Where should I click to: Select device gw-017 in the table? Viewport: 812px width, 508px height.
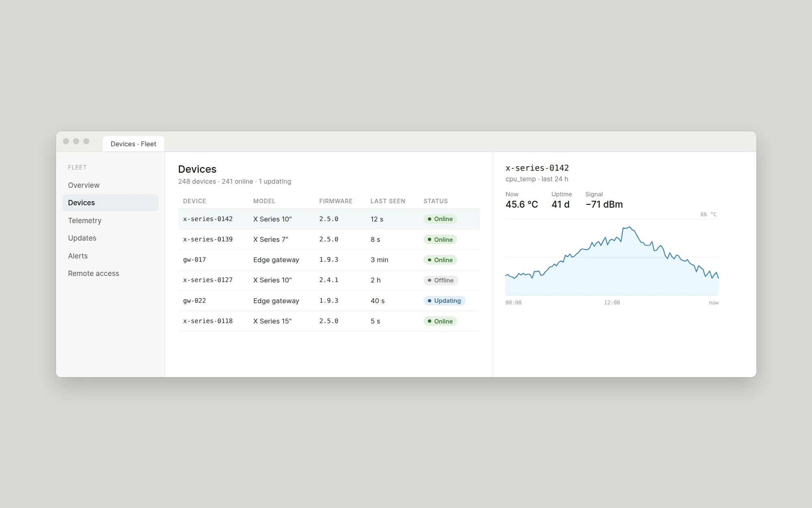(x=329, y=260)
